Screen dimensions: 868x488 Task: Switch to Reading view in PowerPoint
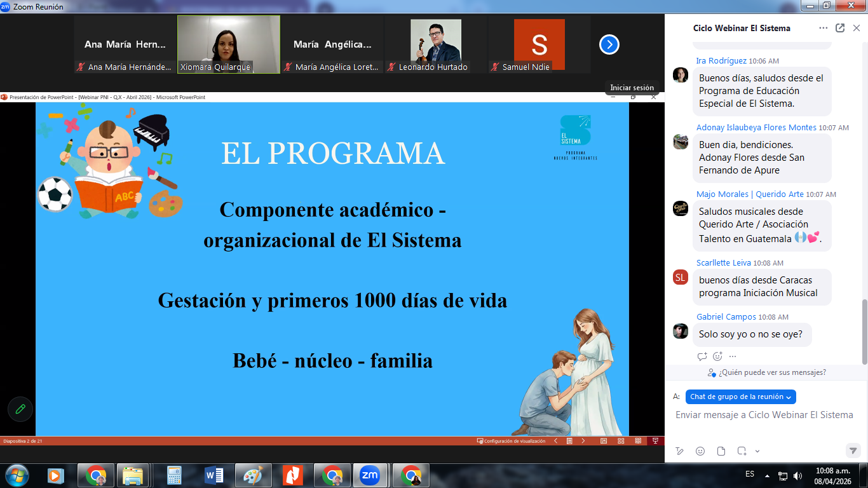638,441
